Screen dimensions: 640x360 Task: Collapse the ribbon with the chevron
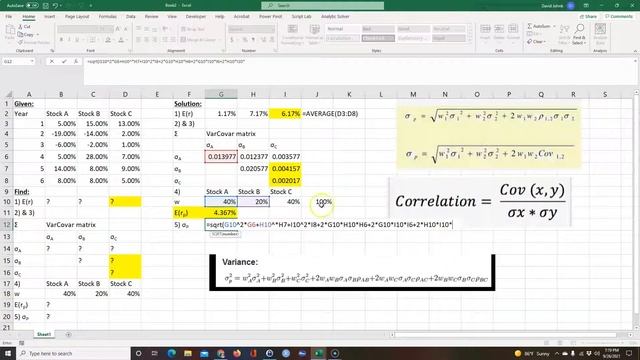pyautogui.click(x=635, y=51)
